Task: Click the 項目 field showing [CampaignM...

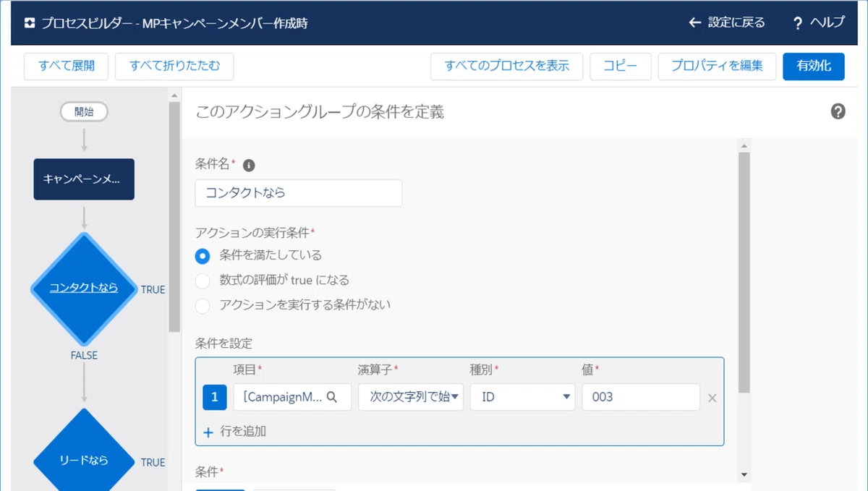Action: [x=292, y=397]
